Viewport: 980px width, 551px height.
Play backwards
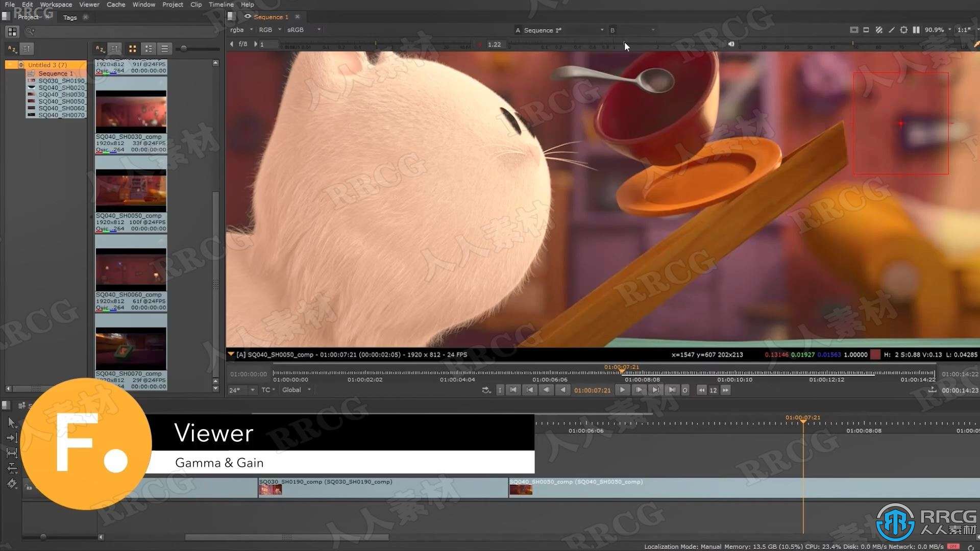pos(562,390)
